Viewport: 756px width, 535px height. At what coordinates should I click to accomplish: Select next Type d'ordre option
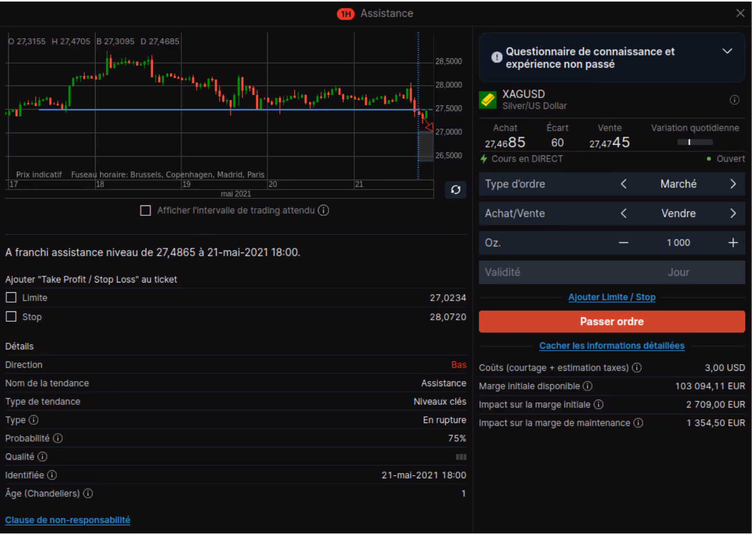[x=733, y=184]
